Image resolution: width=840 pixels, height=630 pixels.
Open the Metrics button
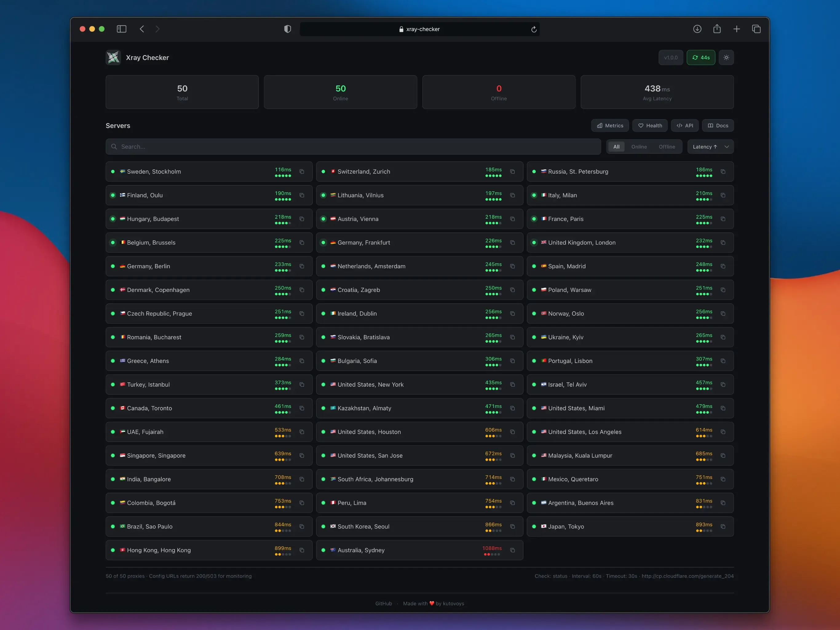(609, 126)
